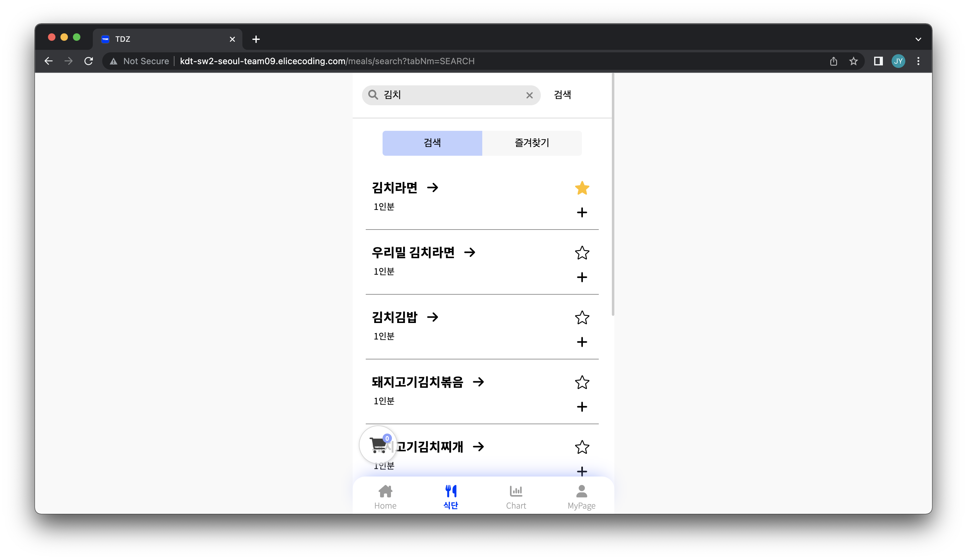Click the magnifier icon in the search box
Viewport: 967px width, 560px height.
pos(373,95)
